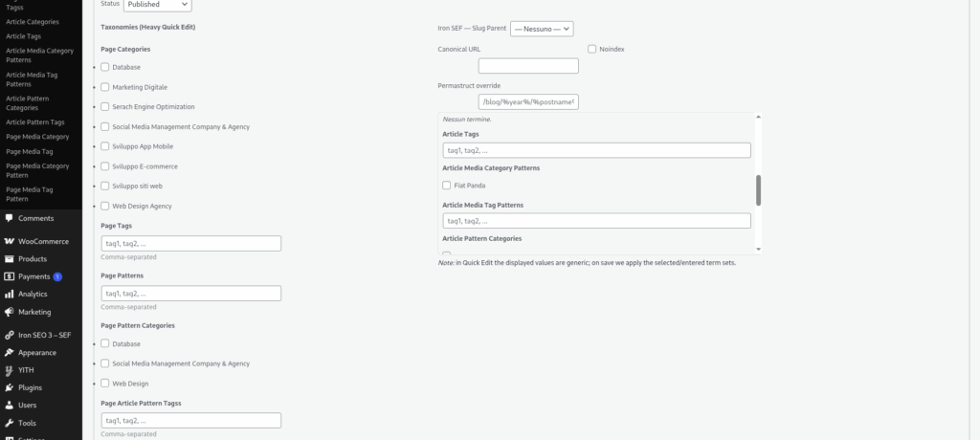Go to Appearance menu
The height and width of the screenshot is (440, 980).
point(37,353)
